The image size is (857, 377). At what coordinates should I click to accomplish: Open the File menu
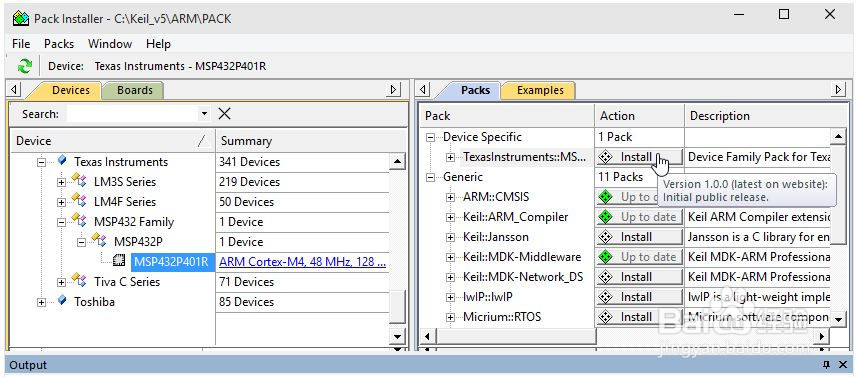tap(21, 44)
